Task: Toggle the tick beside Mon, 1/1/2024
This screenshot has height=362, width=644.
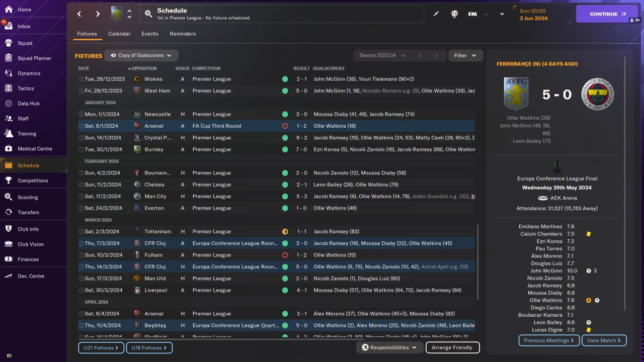Action: (81, 114)
